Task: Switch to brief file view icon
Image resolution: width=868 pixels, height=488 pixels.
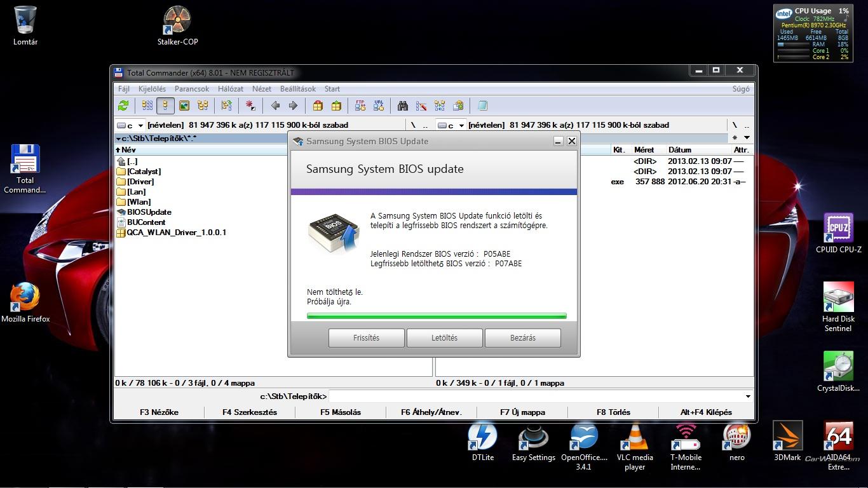Action: pos(147,105)
